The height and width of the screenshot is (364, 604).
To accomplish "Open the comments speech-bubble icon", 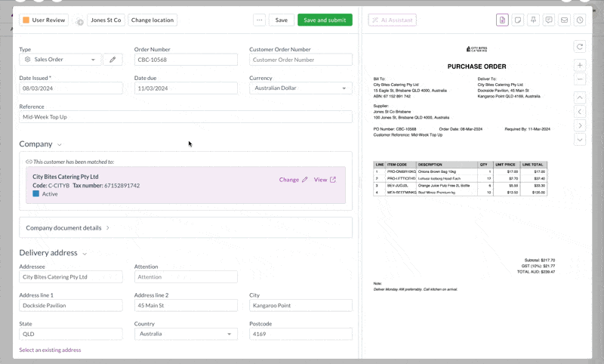I will coord(549,20).
